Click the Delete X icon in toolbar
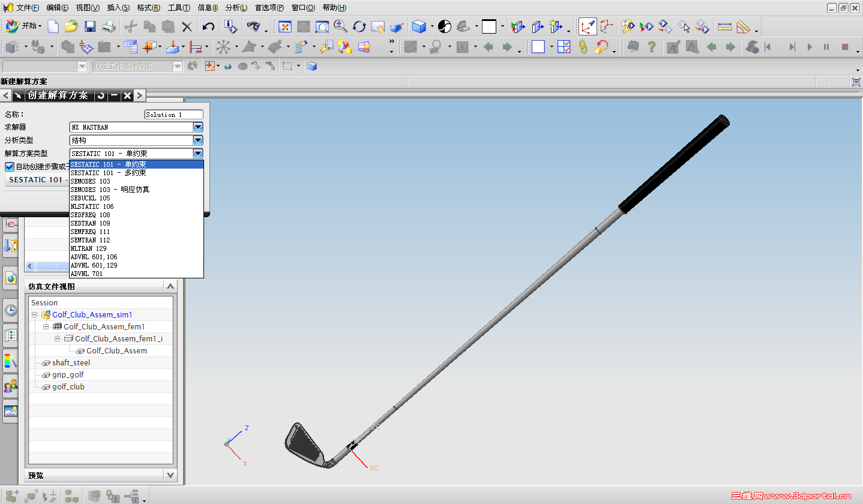The height and width of the screenshot is (504, 863). click(x=187, y=26)
